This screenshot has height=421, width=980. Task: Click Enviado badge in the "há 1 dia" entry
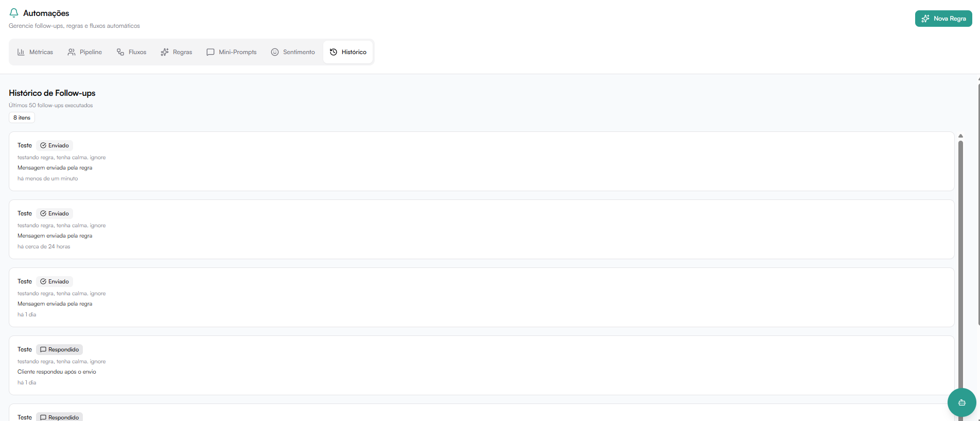click(x=55, y=281)
